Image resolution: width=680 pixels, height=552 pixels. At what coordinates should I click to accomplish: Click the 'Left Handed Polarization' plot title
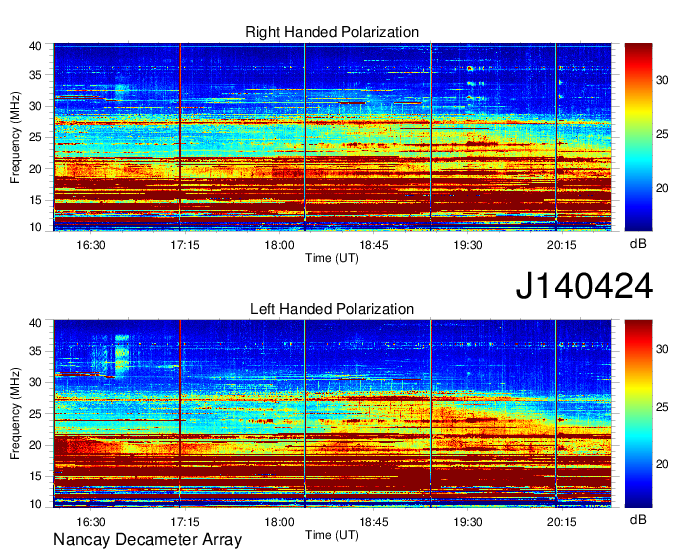332,309
